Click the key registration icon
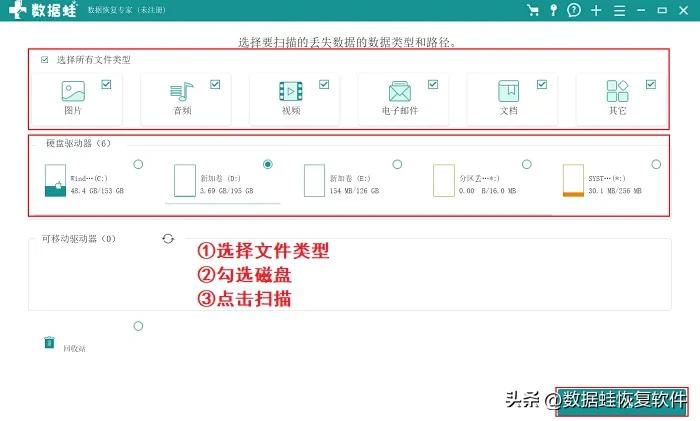 (552, 11)
